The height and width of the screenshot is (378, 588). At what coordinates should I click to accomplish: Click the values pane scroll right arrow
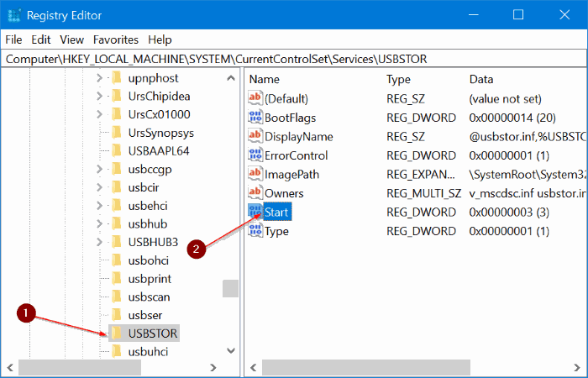577,368
